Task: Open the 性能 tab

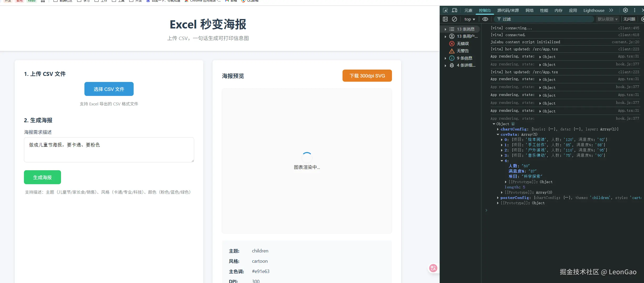Action: click(x=544, y=10)
